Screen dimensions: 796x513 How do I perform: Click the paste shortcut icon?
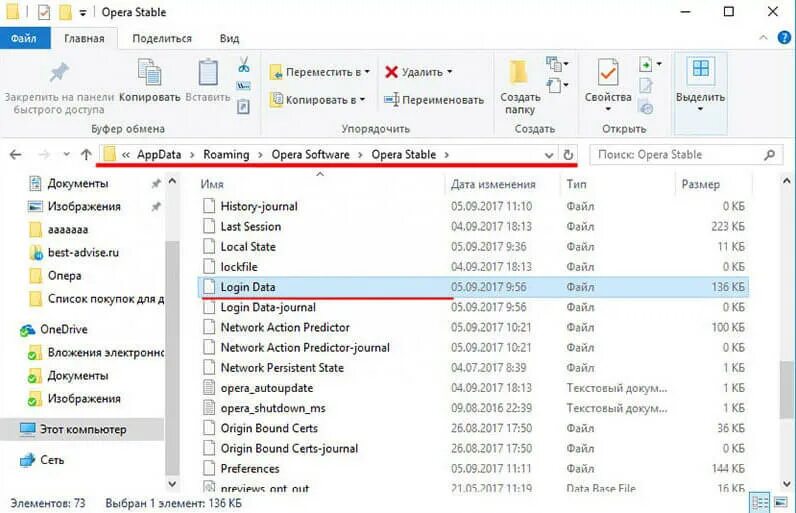click(244, 107)
